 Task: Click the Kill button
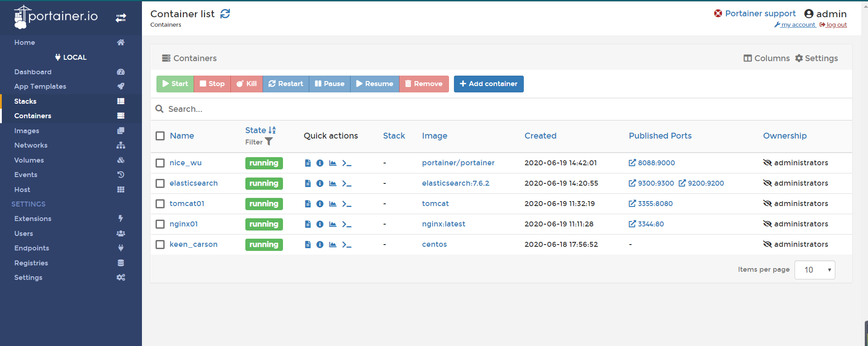tap(247, 84)
